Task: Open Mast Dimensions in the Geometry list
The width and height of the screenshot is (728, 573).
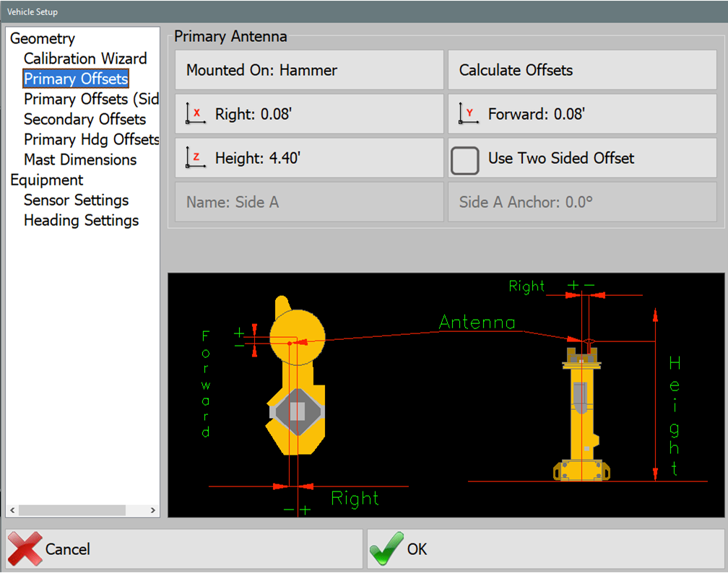Action: point(80,159)
